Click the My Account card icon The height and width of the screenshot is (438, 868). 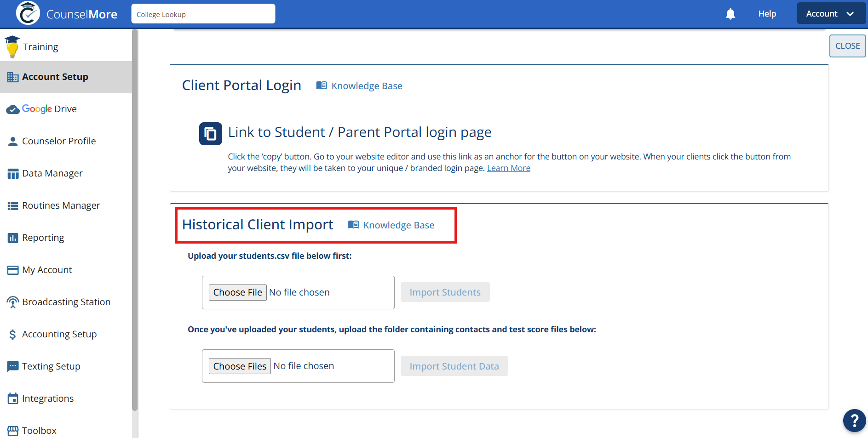[13, 270]
